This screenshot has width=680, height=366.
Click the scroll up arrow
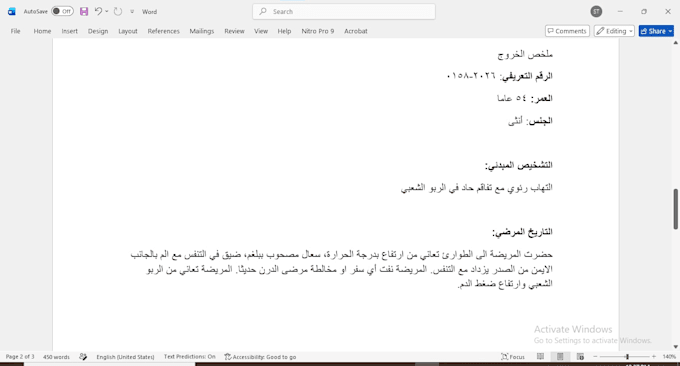(676, 42)
